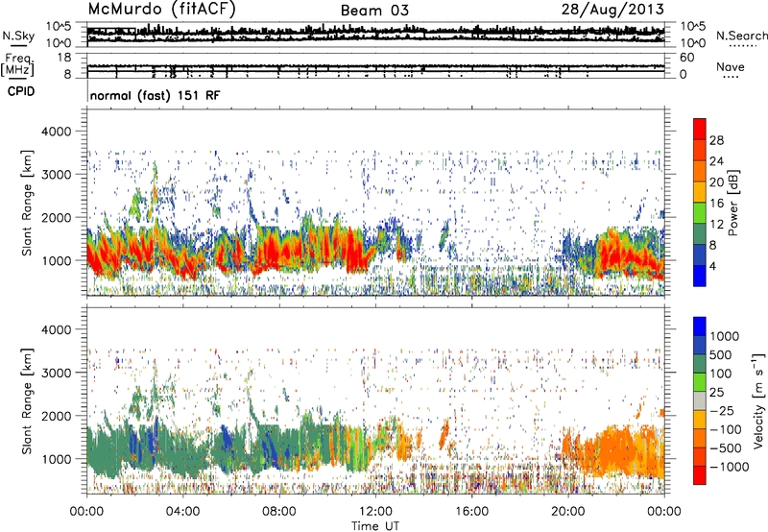
Task: Click the '08:00' time axis tick
Action: (279, 512)
